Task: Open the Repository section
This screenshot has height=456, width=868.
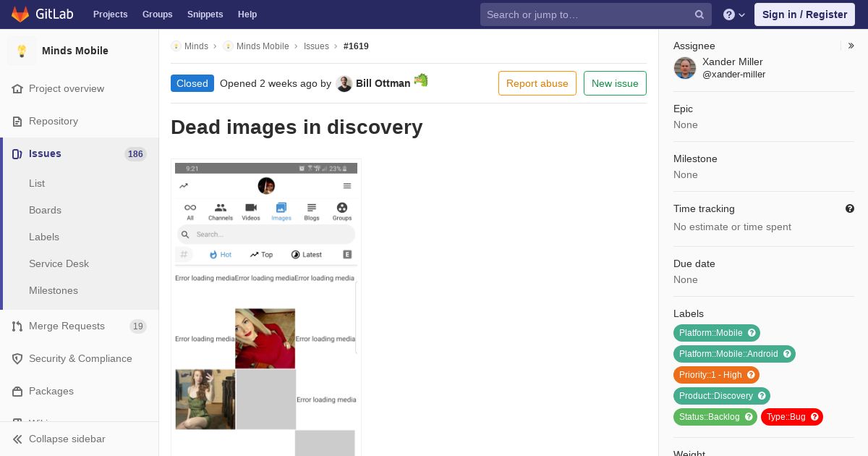Action: click(x=53, y=121)
